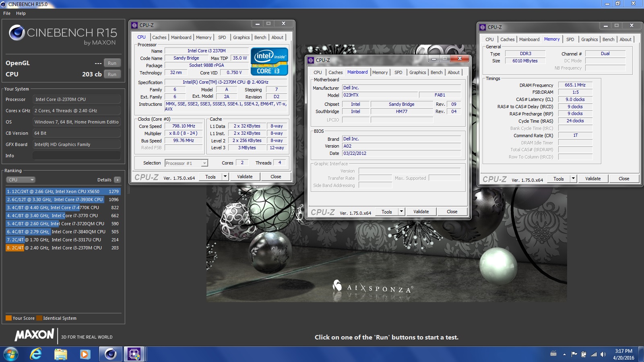Expand Tools dropdown arrow in Mainboard CPU-Z window
Screen dimensions: 644x362
pyautogui.click(x=401, y=212)
